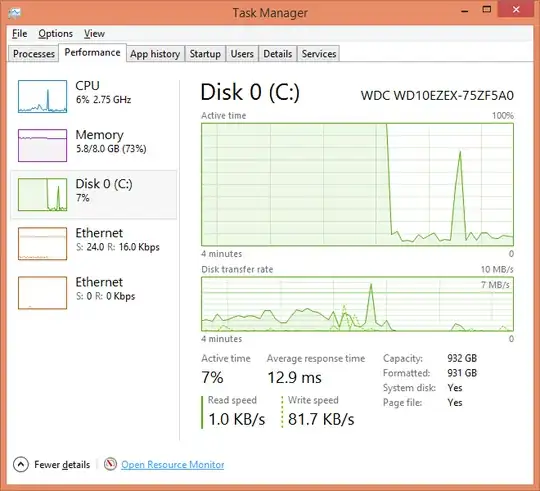540x491 pixels.
Task: Select the Ethernet item showing 0 Kbps
Action: [x=93, y=293]
